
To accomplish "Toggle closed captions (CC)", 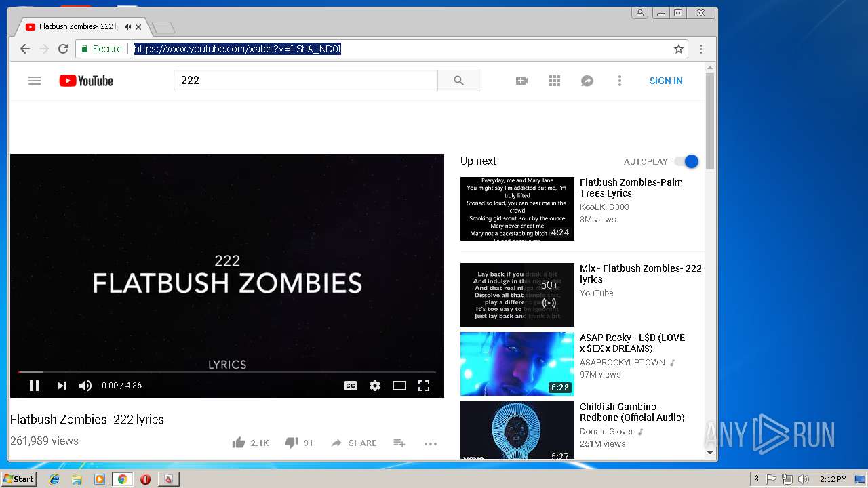I will point(351,386).
